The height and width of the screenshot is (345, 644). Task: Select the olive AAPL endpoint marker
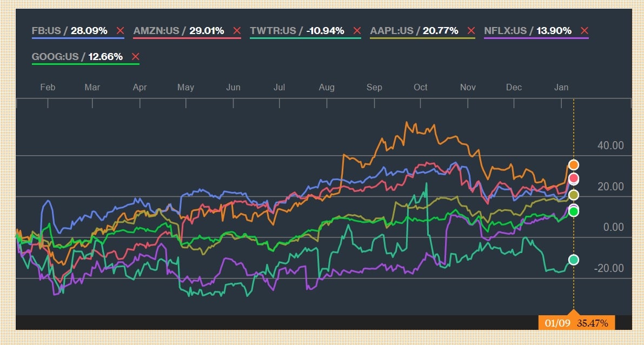click(x=574, y=195)
